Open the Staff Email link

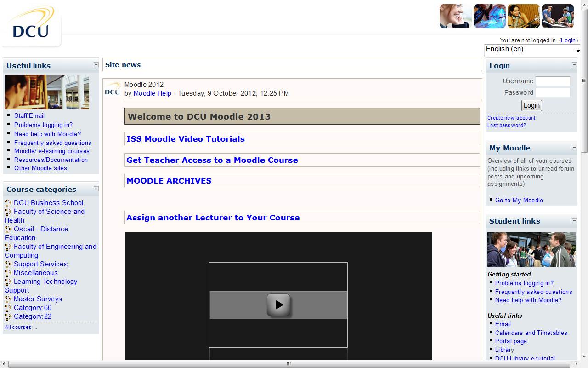click(x=29, y=115)
